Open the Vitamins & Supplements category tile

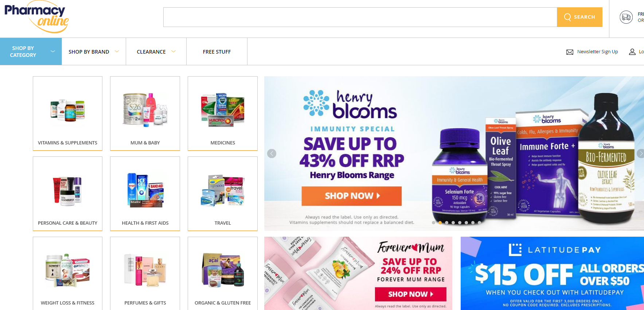pyautogui.click(x=67, y=113)
